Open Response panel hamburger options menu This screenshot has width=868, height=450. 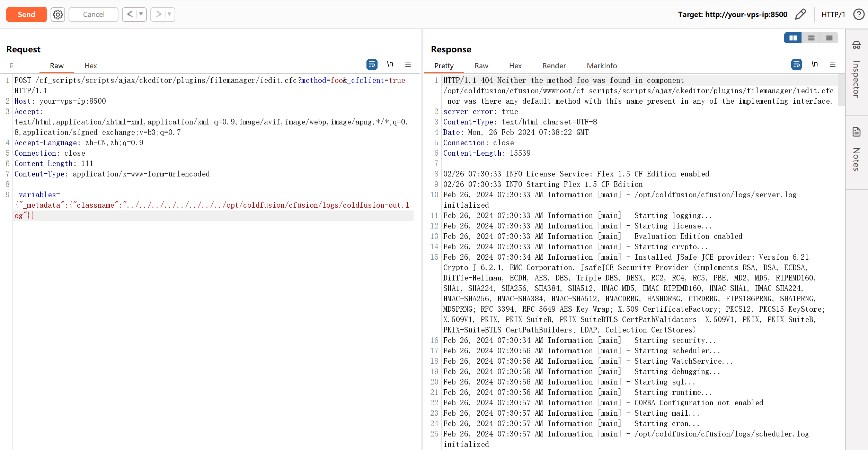[x=833, y=64]
